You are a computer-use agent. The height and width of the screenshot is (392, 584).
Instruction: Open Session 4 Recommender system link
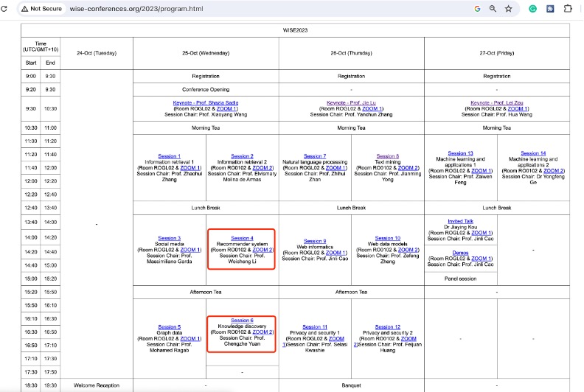242,238
